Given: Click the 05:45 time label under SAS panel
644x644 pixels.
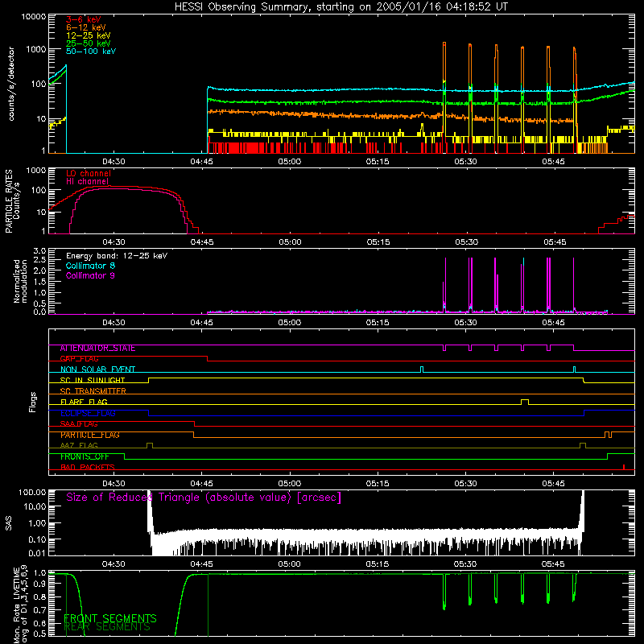Looking at the screenshot, I should (553, 564).
